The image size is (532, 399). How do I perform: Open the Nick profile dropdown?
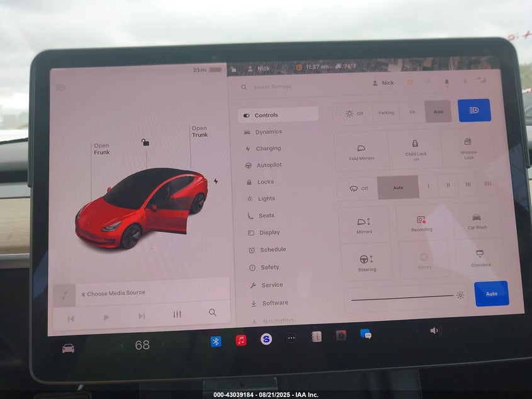[x=383, y=83]
